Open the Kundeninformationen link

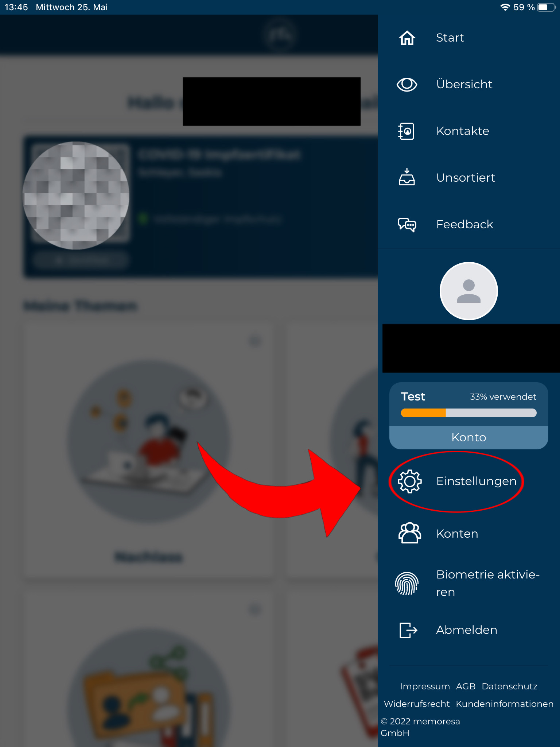point(505,704)
